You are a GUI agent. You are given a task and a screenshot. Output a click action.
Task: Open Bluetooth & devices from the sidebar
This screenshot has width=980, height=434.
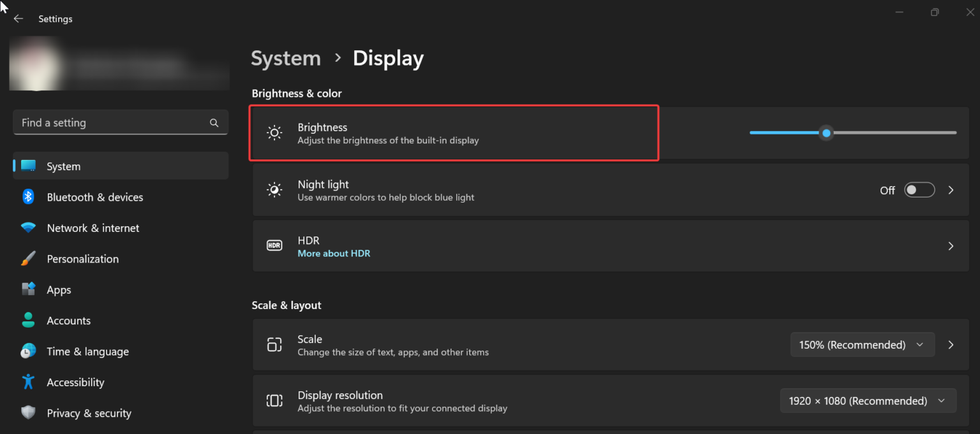[94, 197]
